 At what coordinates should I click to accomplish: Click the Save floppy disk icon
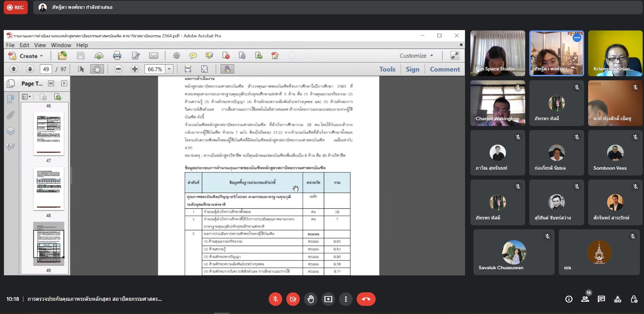[x=81, y=56]
